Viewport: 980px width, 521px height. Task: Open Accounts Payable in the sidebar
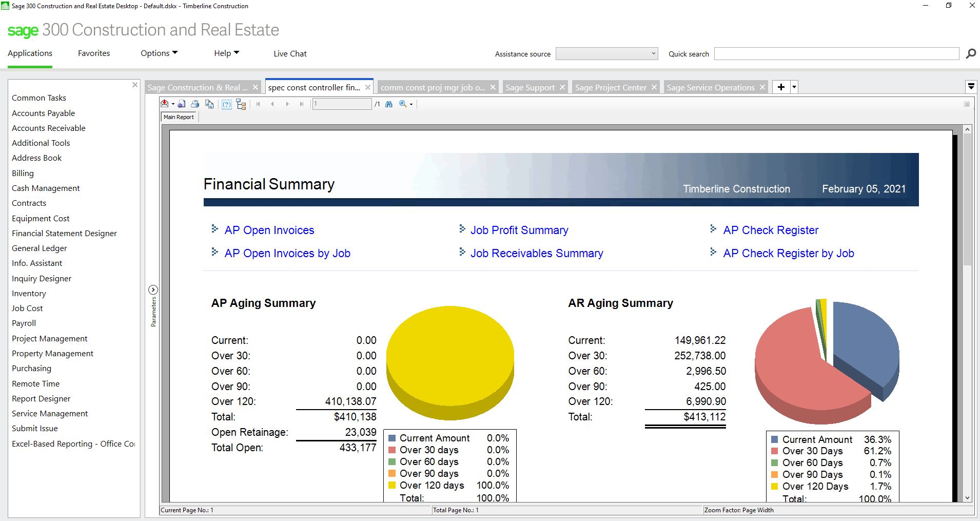click(x=44, y=113)
